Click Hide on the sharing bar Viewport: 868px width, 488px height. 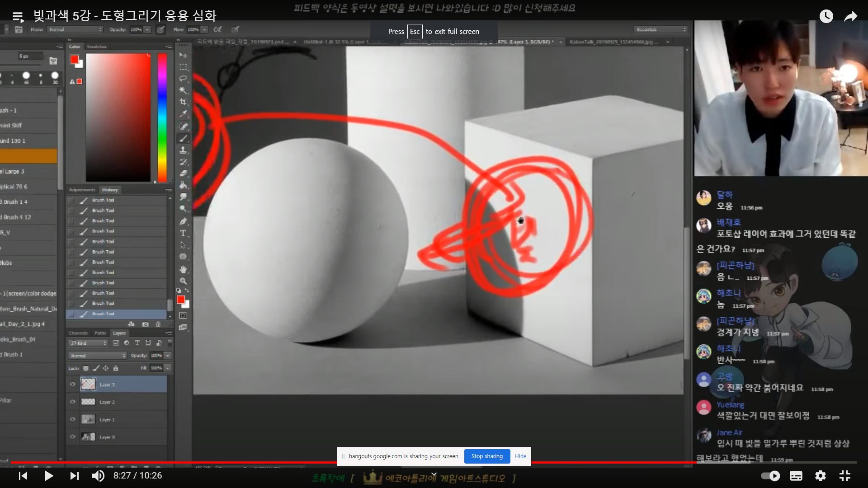[x=520, y=456]
